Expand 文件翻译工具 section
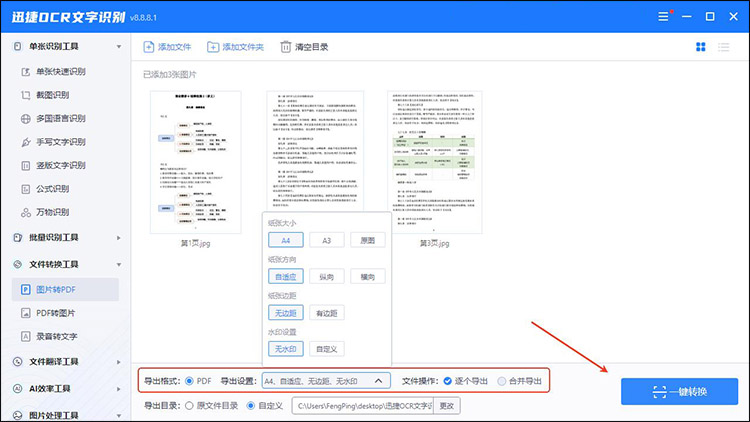750x422 pixels. tap(119, 362)
